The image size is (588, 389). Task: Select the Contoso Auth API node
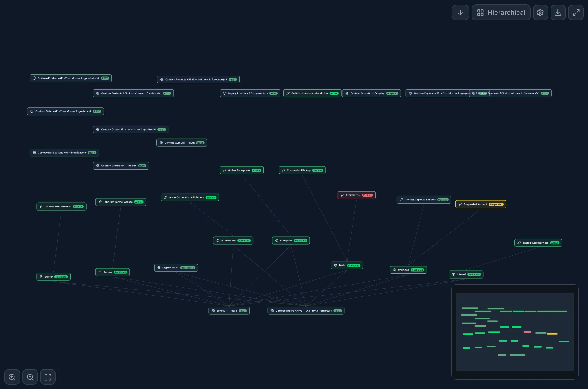(x=182, y=142)
